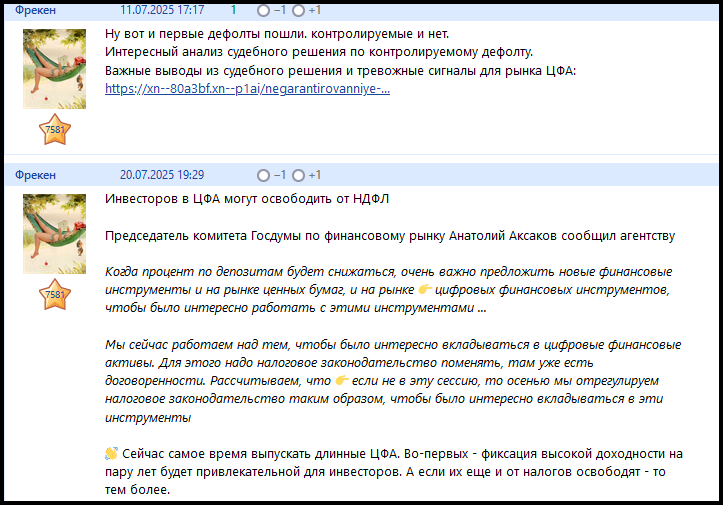723x505 pixels.
Task: Select -1 radio on the 11.07.2025 post
Action: click(x=263, y=11)
